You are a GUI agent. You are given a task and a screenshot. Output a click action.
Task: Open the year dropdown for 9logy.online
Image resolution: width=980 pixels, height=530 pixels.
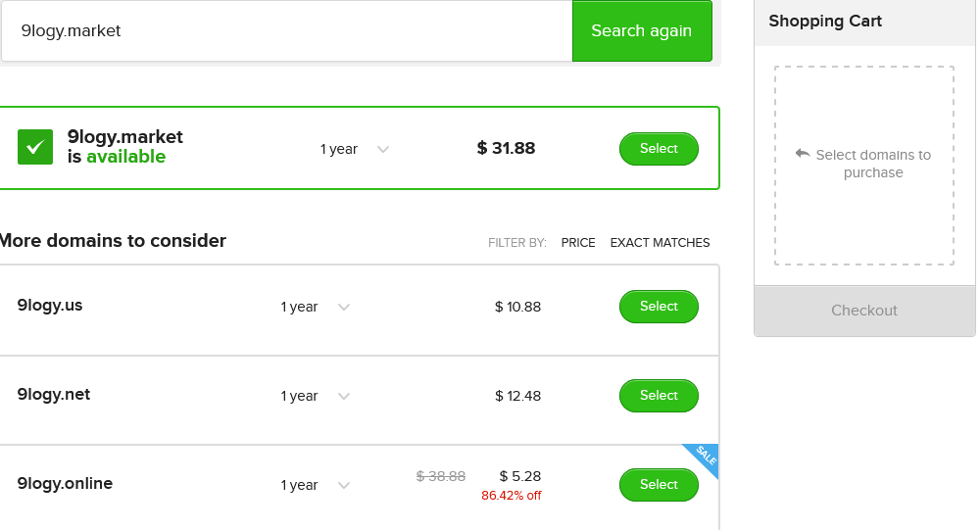coord(315,486)
